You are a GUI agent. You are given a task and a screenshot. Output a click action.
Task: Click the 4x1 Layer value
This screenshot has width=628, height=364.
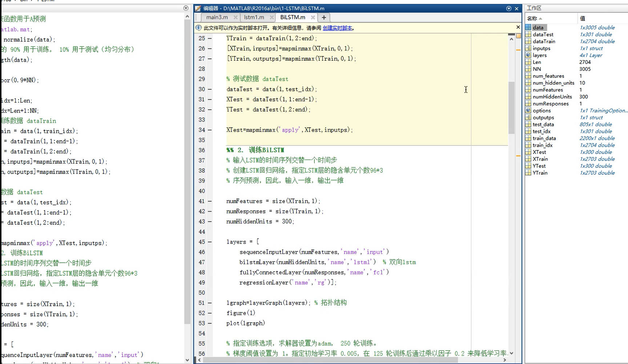coord(591,55)
